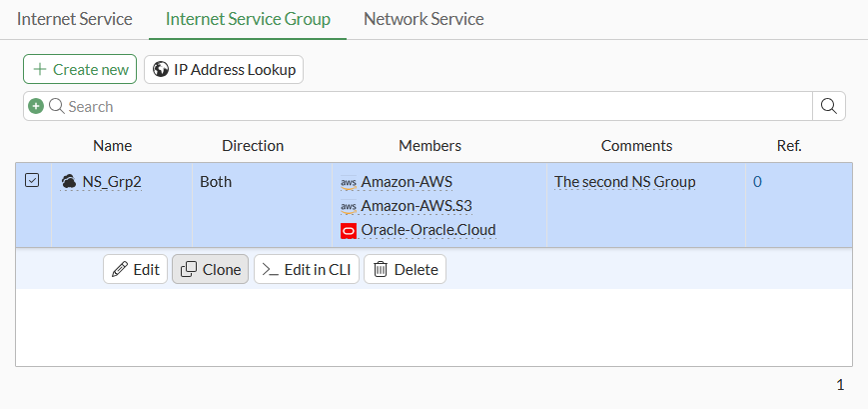The height and width of the screenshot is (409, 868).
Task: Click the NS_Grp2 group icon
Action: tap(69, 182)
